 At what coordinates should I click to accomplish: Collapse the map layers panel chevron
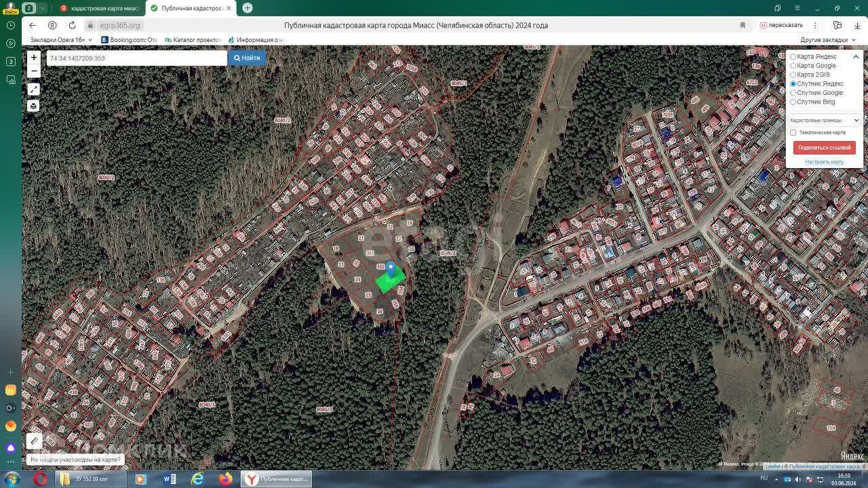[856, 57]
